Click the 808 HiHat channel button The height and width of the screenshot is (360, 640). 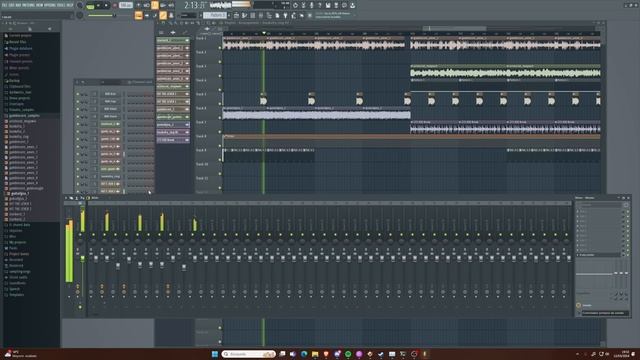110,109
